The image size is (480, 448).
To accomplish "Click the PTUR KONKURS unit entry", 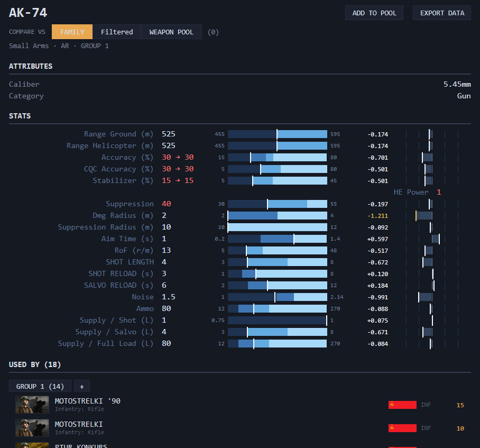I will [x=81, y=446].
